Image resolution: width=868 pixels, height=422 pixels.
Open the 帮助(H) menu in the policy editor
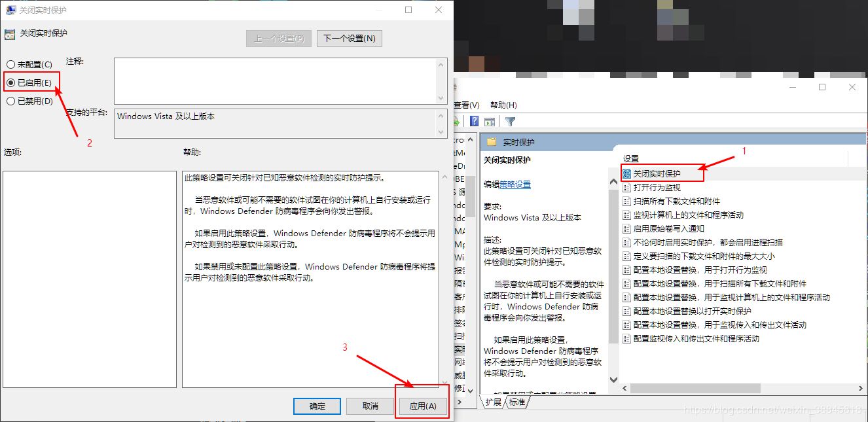click(503, 105)
